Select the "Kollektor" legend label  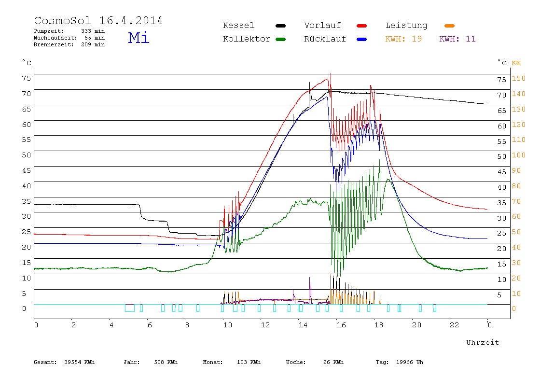(x=247, y=39)
